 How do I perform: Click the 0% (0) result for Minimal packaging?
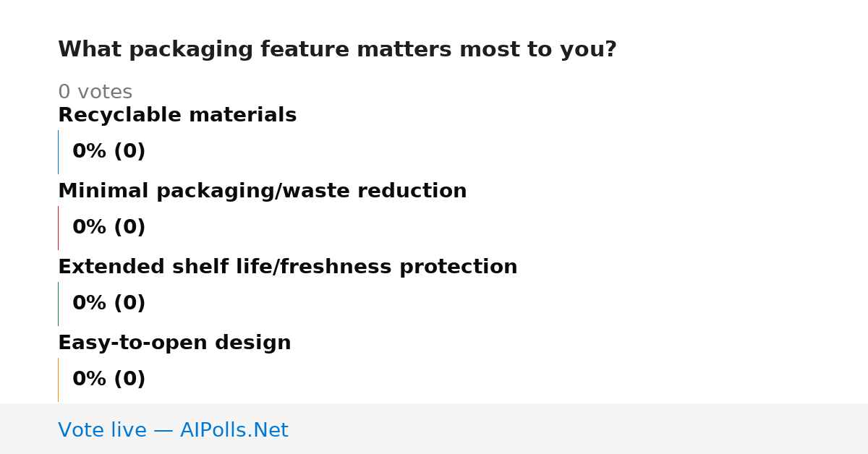[109, 228]
